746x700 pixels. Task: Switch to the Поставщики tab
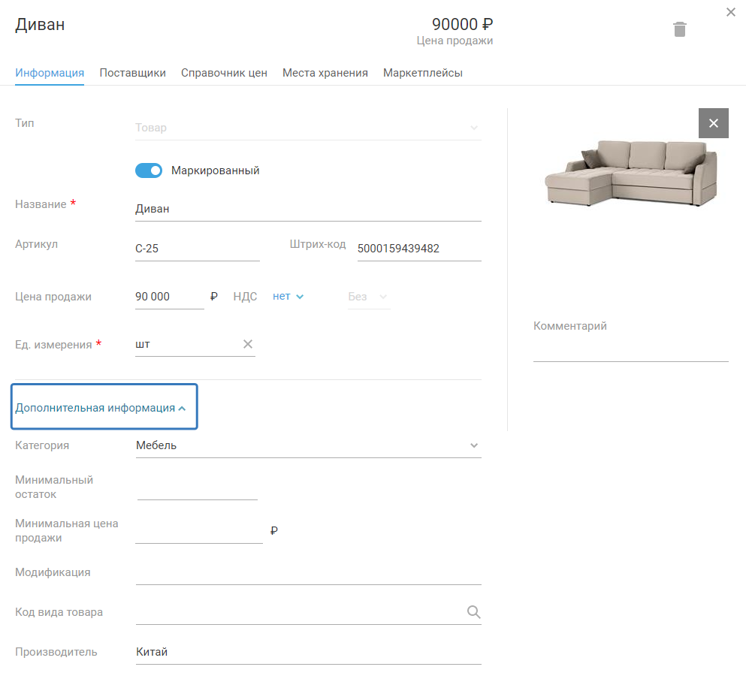[x=132, y=73]
